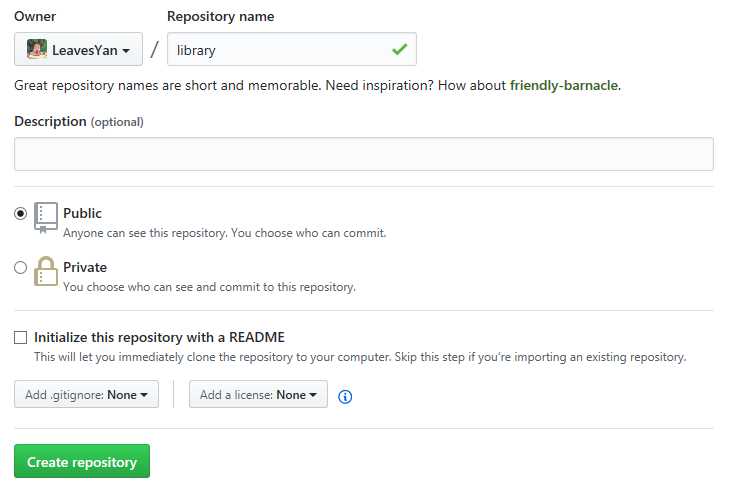The image size is (754, 490).
Task: Click the Create repository button
Action: (x=82, y=461)
